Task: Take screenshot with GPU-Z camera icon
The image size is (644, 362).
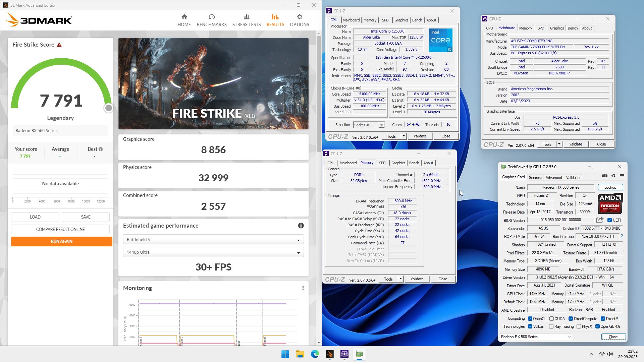Action: pyautogui.click(x=604, y=176)
